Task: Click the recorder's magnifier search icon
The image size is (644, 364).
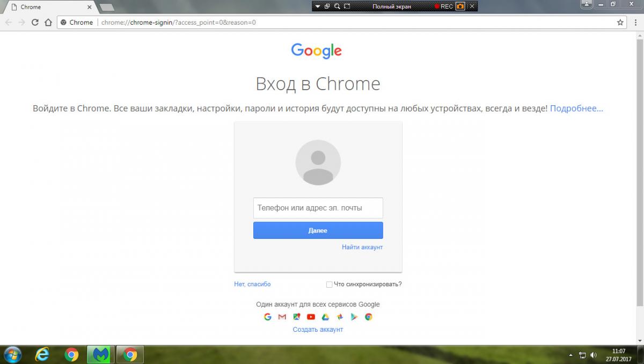Action: [336, 6]
